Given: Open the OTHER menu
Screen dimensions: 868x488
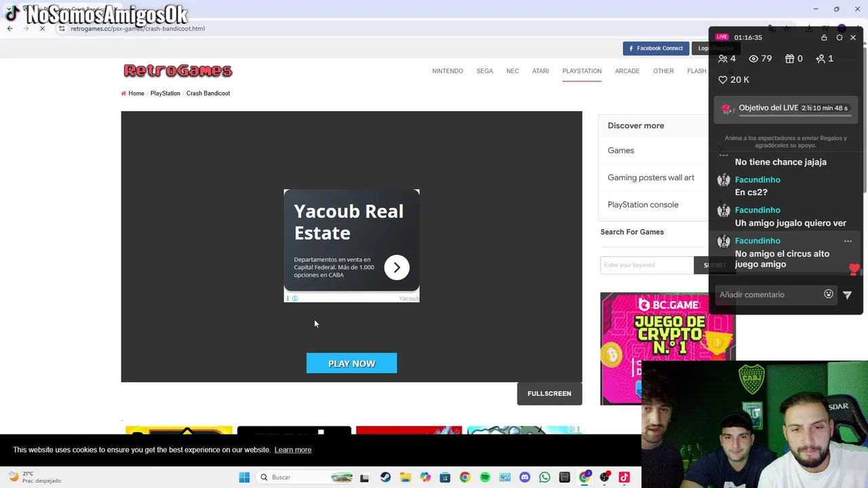Looking at the screenshot, I should coord(663,71).
